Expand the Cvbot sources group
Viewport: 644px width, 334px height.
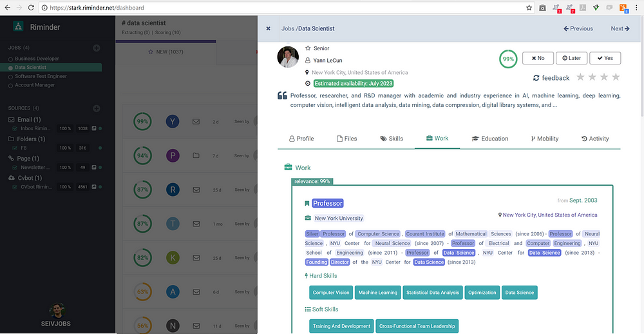[x=25, y=178]
